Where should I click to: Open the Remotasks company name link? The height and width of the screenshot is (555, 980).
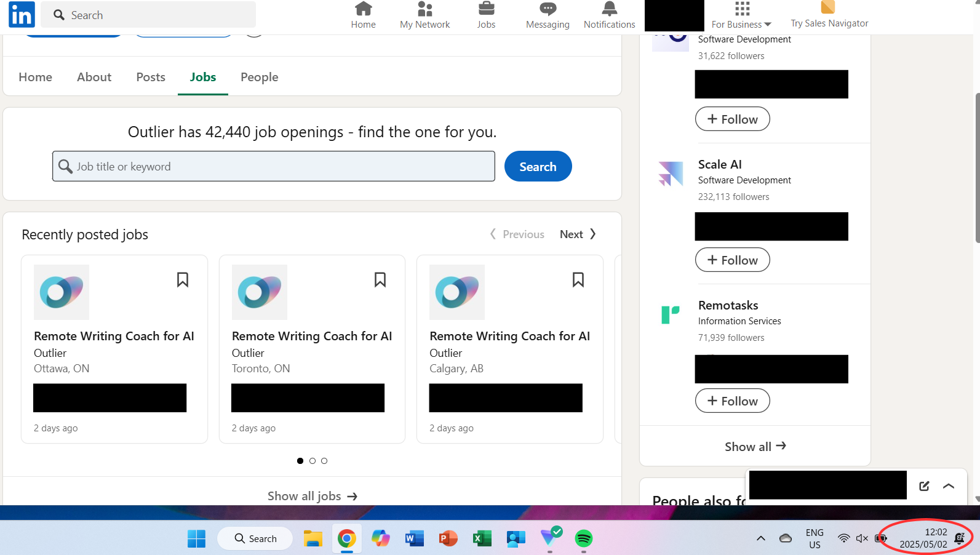[x=728, y=305]
